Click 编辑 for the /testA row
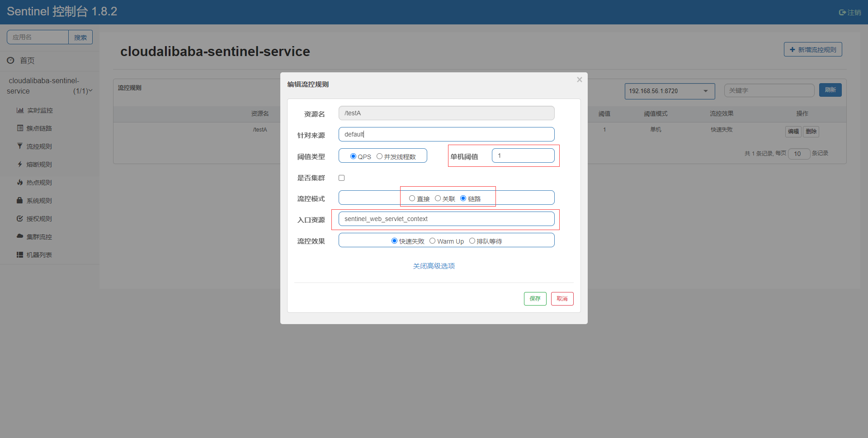Viewport: 868px width, 438px height. tap(793, 132)
